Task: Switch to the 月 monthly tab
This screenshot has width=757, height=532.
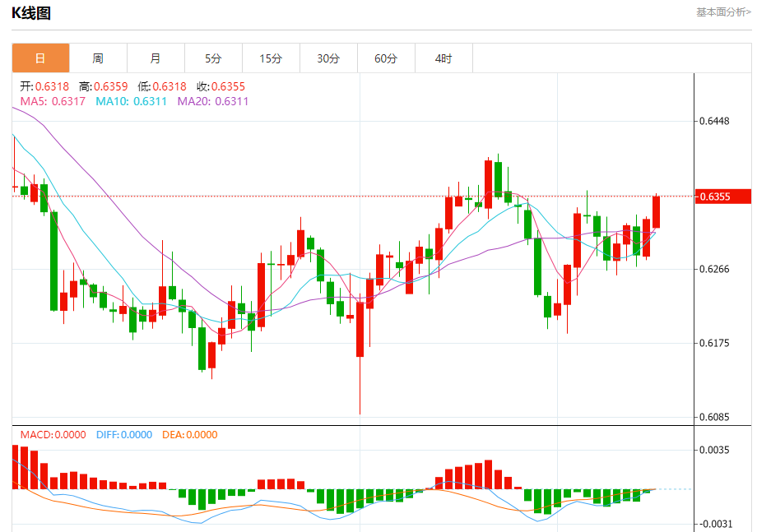Action: [x=156, y=58]
